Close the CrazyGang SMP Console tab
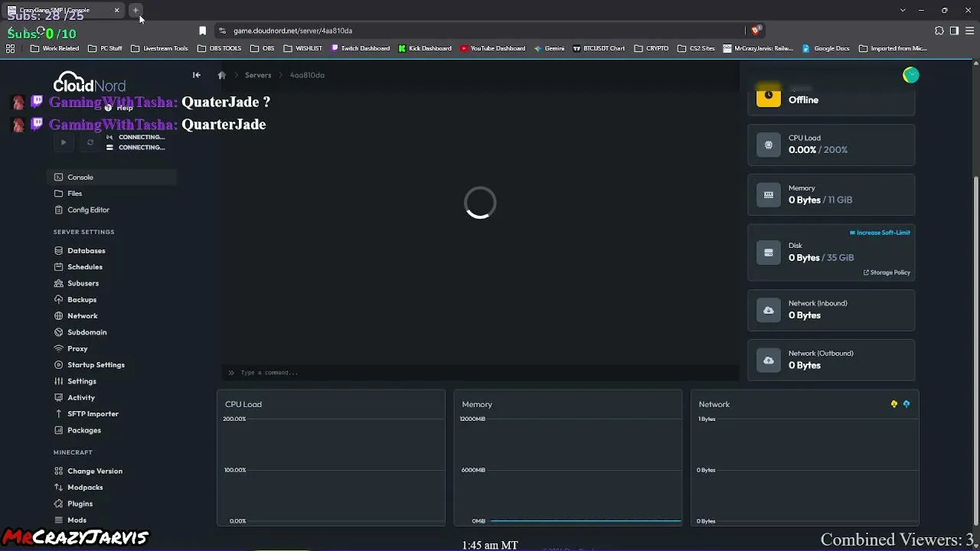Viewport: 980px width, 551px height. pos(116,10)
